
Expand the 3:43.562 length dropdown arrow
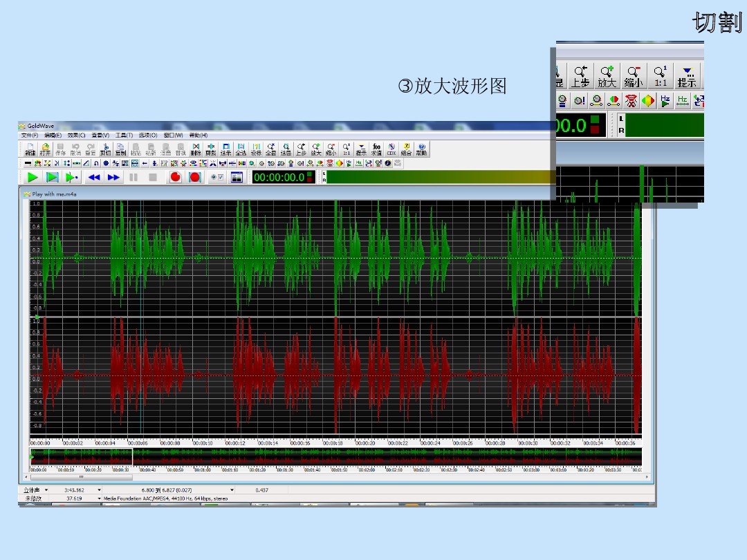(x=99, y=489)
